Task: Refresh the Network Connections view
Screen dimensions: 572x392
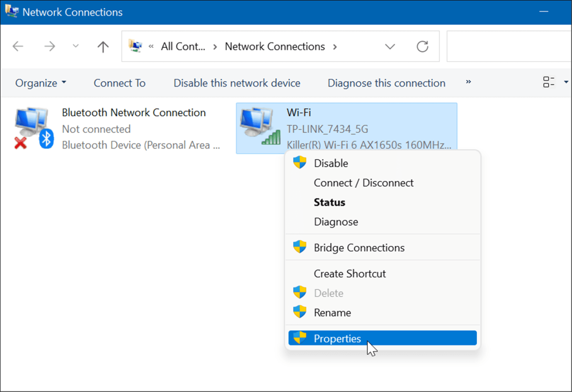Action: (422, 47)
